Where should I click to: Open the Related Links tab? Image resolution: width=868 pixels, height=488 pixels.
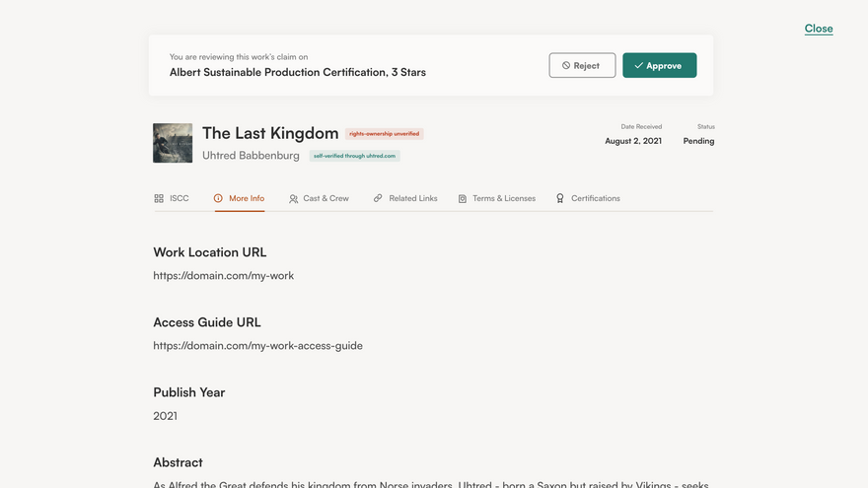[x=405, y=198]
